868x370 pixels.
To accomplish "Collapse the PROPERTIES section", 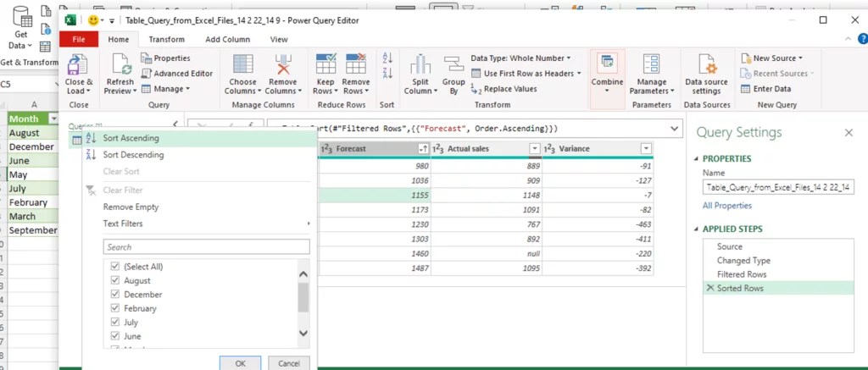I will (x=697, y=158).
